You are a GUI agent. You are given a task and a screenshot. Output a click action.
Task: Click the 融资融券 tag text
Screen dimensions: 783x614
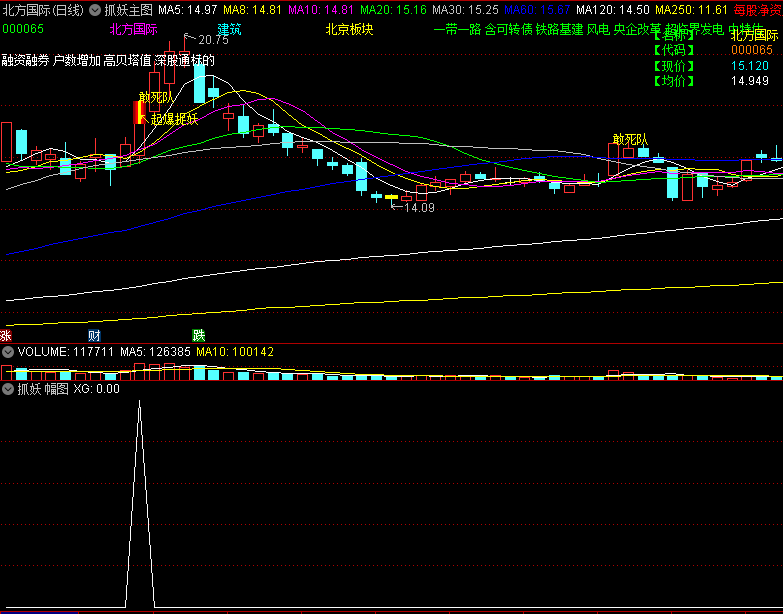pyautogui.click(x=25, y=60)
